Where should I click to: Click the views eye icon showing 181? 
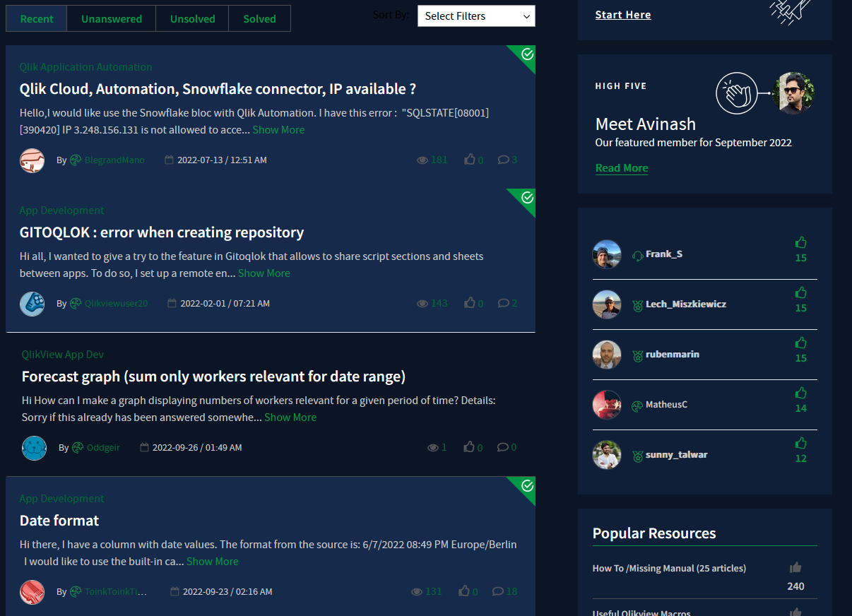422,160
